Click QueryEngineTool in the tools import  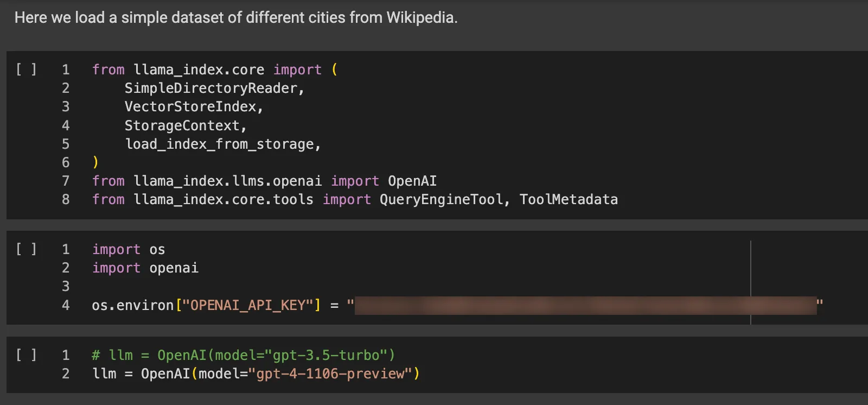441,200
